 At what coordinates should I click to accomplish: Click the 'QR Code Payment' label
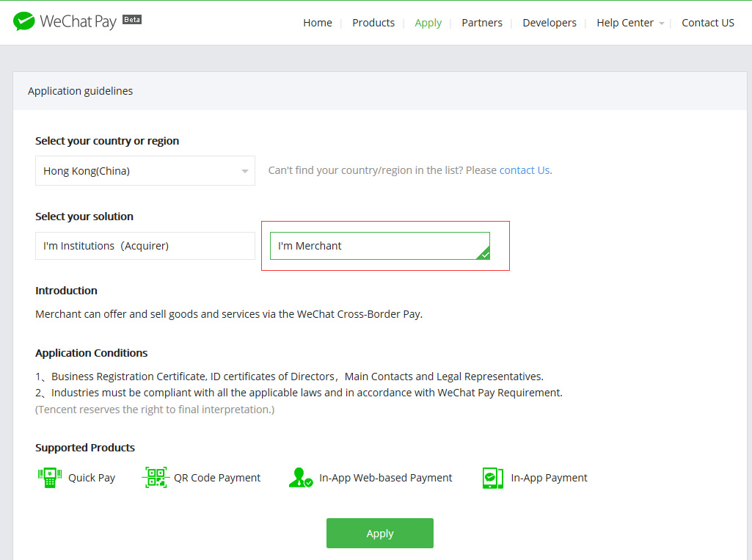(216, 478)
